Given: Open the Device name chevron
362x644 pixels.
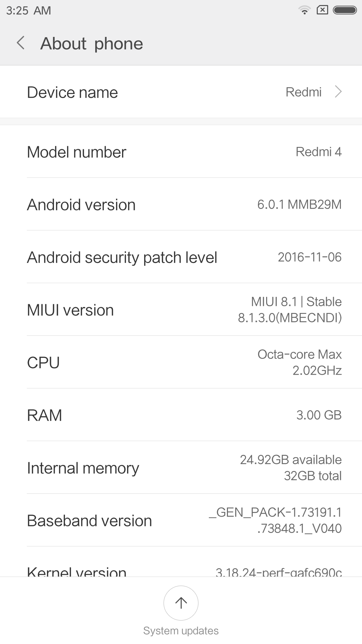Looking at the screenshot, I should (339, 92).
